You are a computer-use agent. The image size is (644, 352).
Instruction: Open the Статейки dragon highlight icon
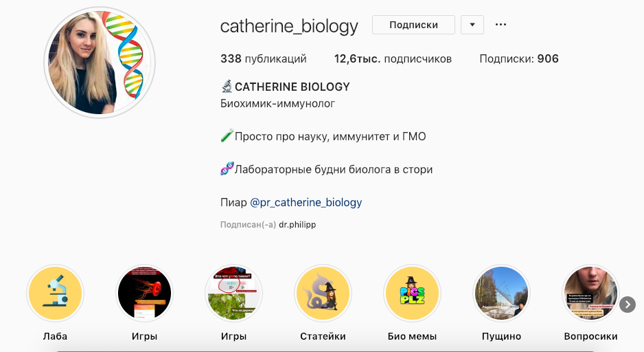(x=323, y=293)
